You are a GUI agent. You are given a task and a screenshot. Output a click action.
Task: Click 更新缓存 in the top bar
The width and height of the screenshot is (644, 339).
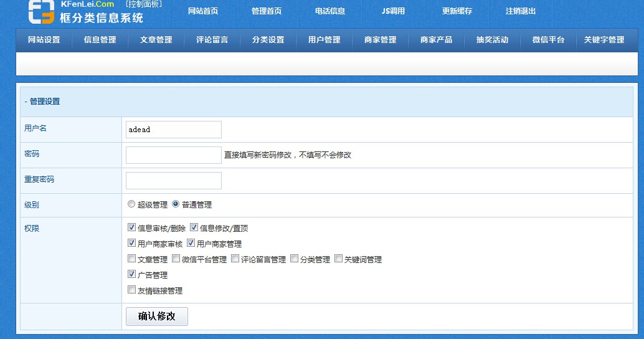[457, 11]
